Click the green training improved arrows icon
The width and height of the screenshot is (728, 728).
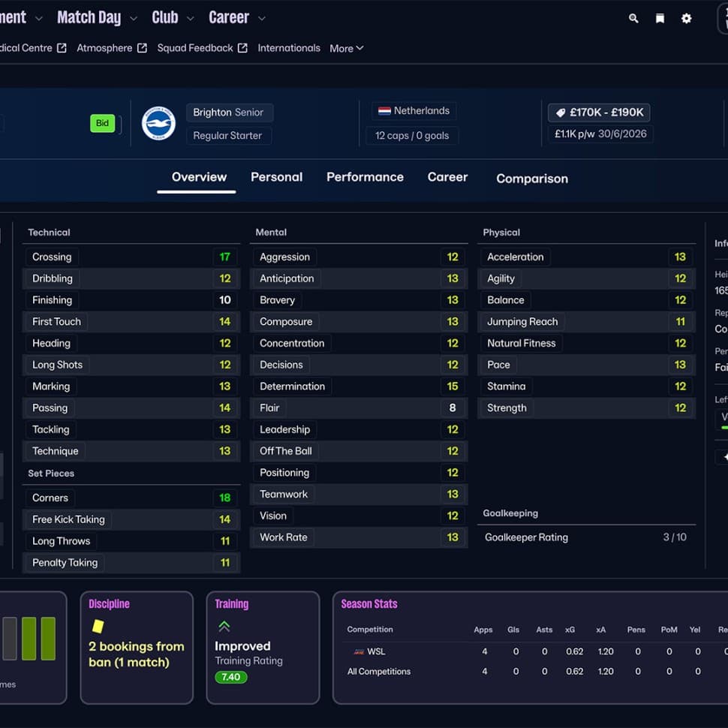[224, 626]
